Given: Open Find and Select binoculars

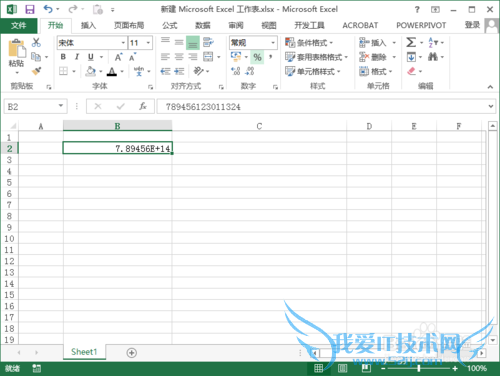Looking at the screenshot, I should click(x=433, y=57).
